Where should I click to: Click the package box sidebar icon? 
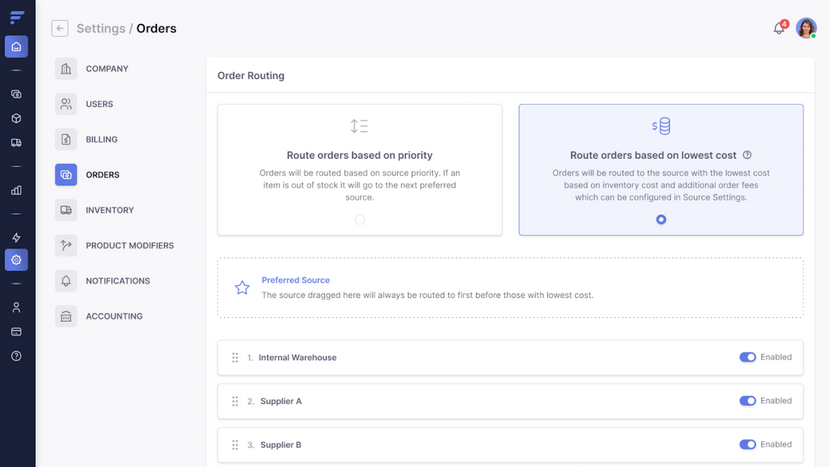click(x=16, y=118)
